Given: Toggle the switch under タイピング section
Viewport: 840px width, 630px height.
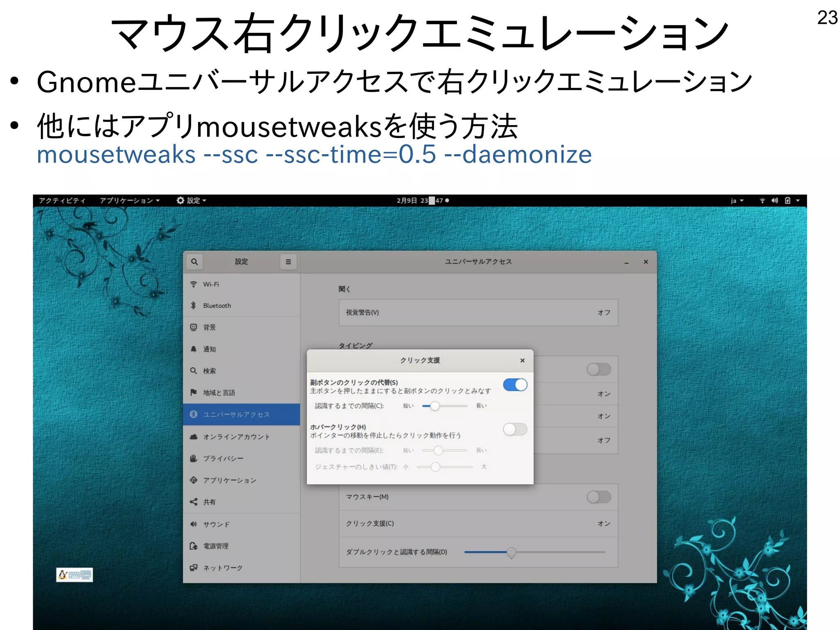Looking at the screenshot, I should [x=599, y=370].
